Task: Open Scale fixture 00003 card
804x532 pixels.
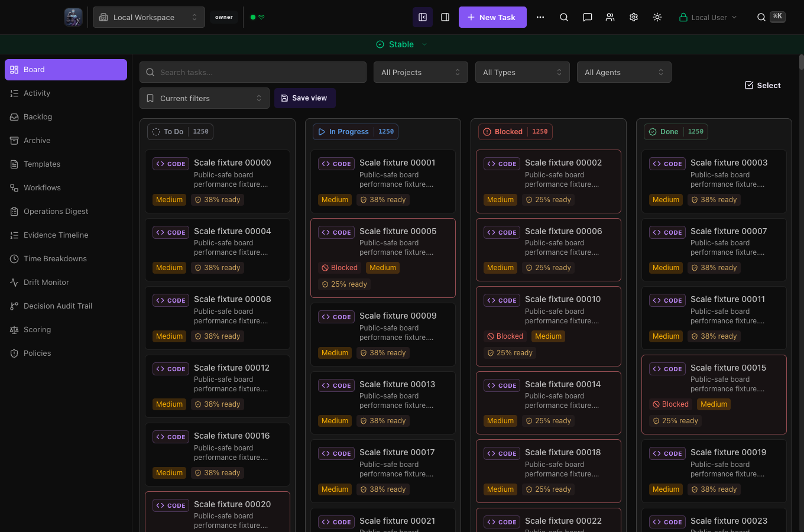Action: tap(714, 181)
